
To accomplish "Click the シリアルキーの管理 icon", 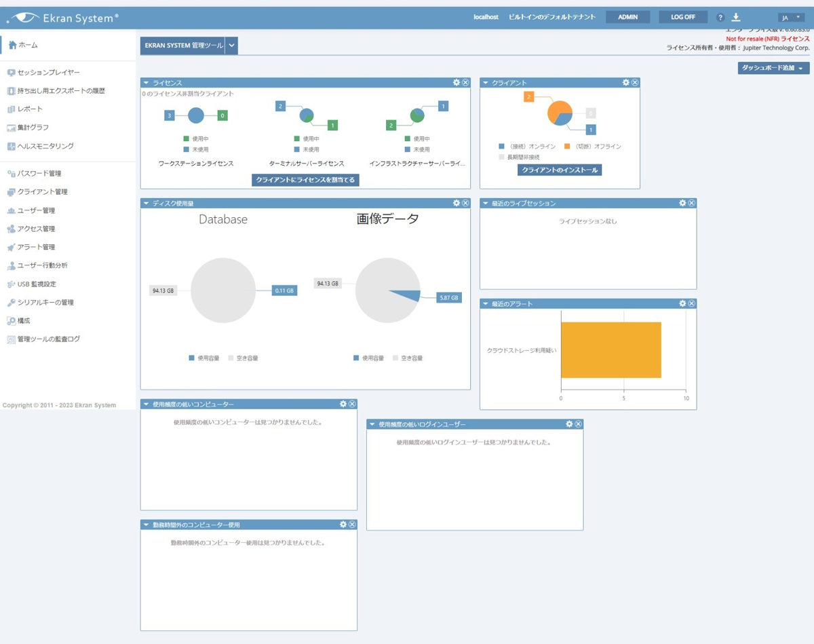I will click(x=11, y=303).
